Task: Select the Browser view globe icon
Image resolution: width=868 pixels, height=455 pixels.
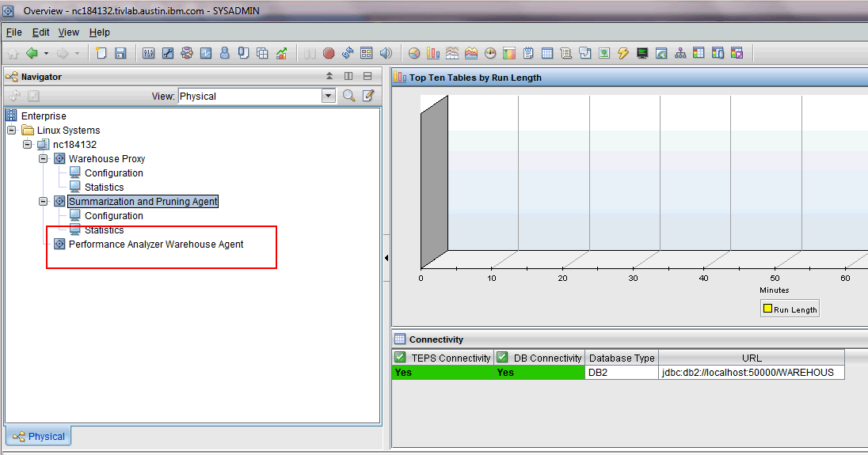Action: [x=661, y=53]
